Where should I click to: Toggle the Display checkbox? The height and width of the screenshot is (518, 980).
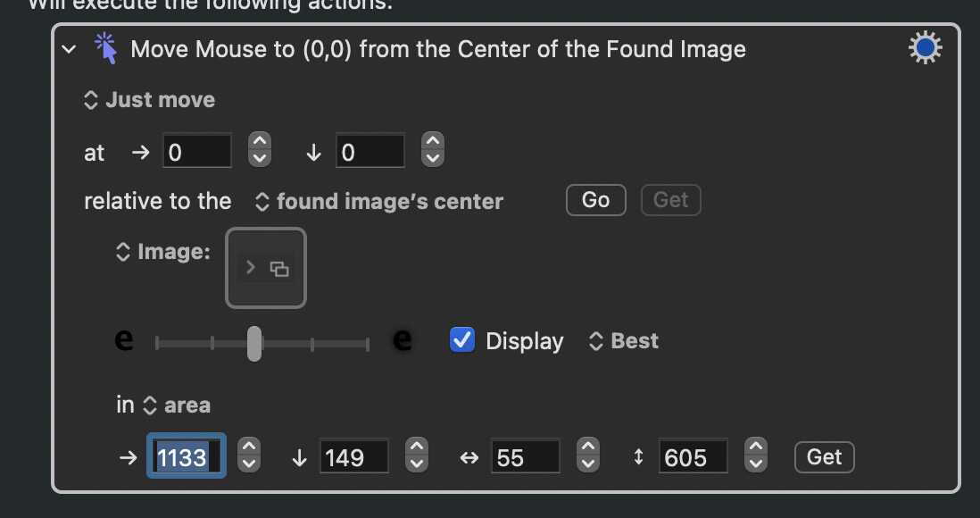click(x=462, y=340)
